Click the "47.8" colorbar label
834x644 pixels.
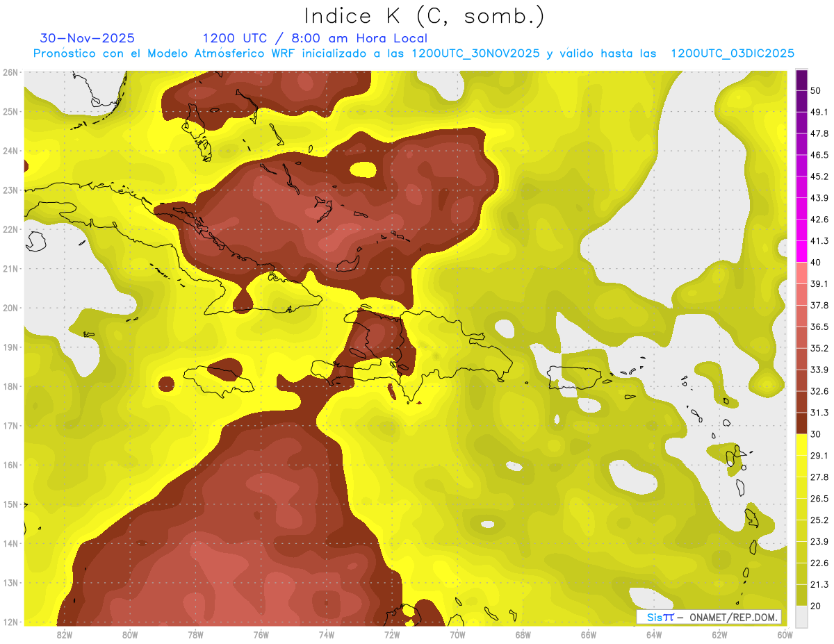[x=819, y=133]
